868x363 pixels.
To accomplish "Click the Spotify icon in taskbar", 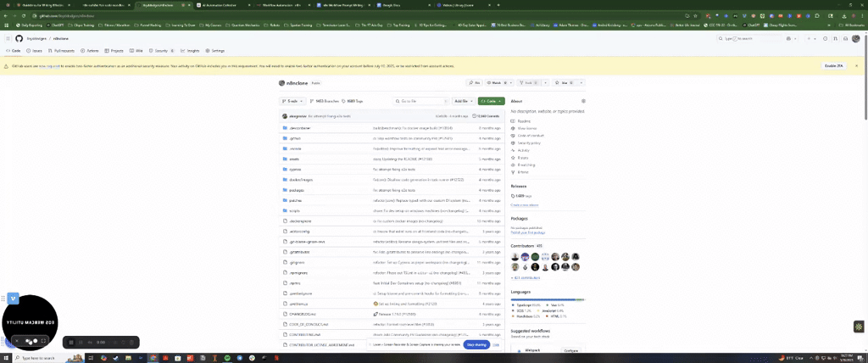I will [x=227, y=358].
